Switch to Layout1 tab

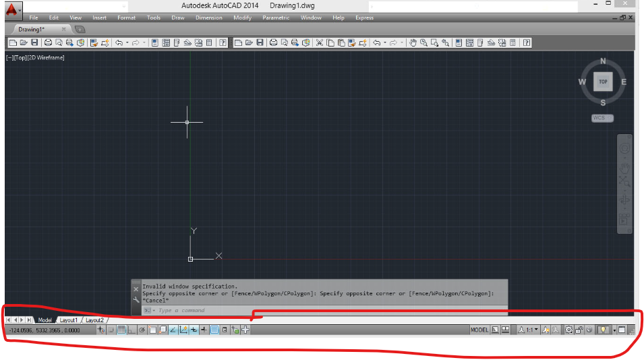pyautogui.click(x=69, y=320)
